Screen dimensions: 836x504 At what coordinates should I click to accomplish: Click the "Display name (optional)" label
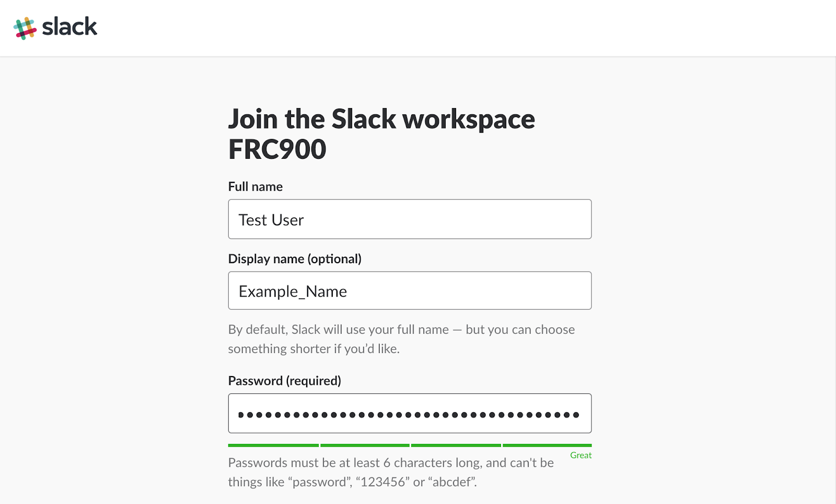click(x=295, y=259)
